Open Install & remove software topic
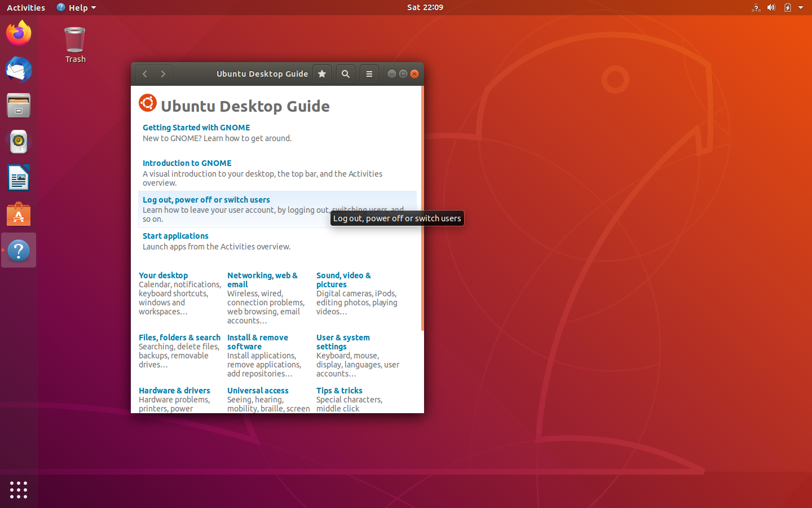Screen dimensions: 812x508 click(258, 342)
